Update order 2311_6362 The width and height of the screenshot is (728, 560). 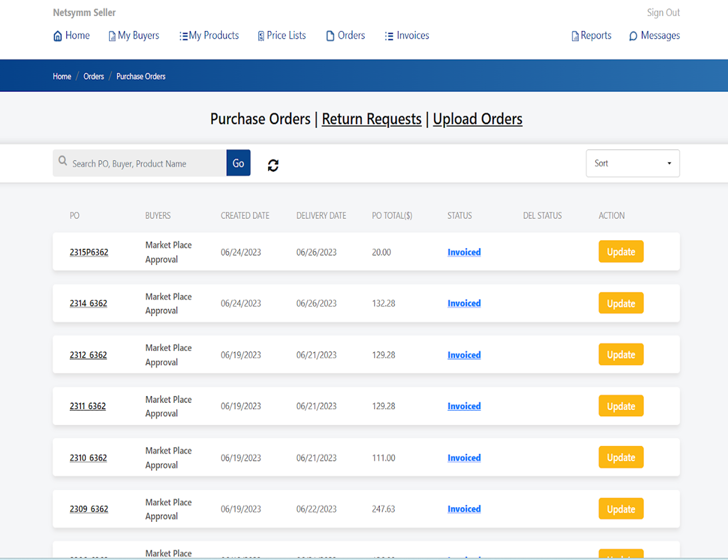[x=621, y=406]
